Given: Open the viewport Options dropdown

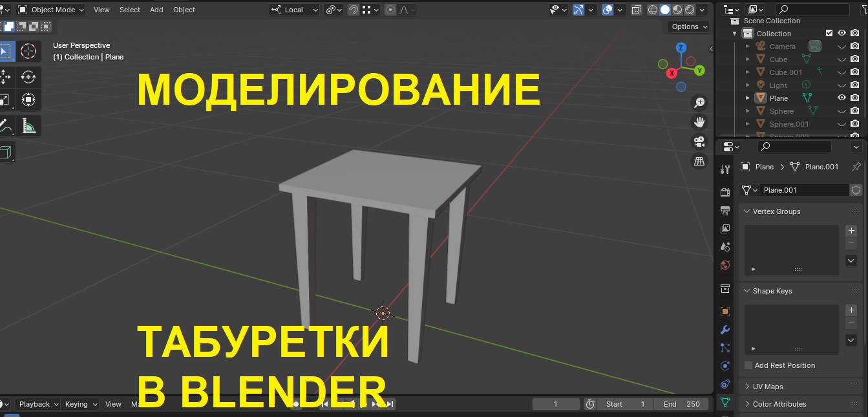Looking at the screenshot, I should pyautogui.click(x=689, y=27).
